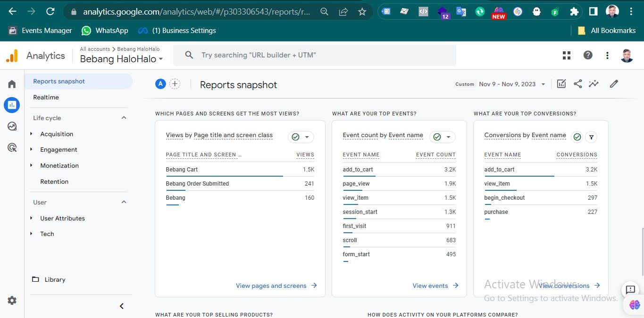Open the Retention report
The height and width of the screenshot is (318, 644).
(x=54, y=181)
